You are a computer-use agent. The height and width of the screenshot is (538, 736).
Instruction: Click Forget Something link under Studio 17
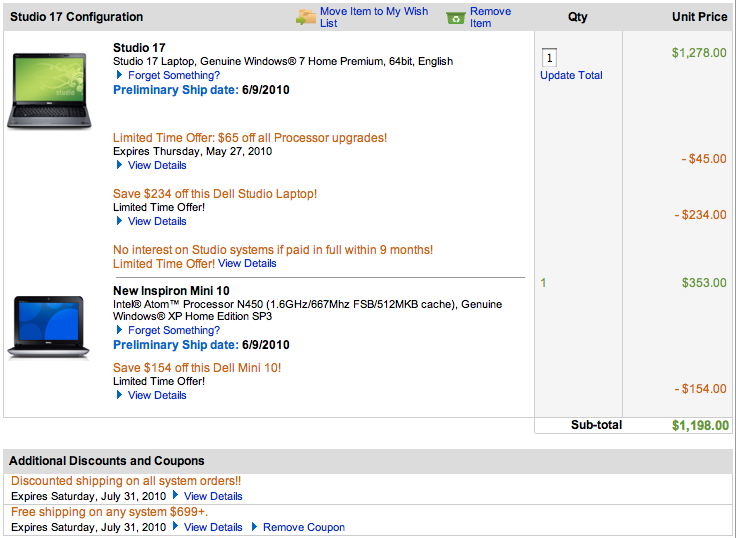coord(174,75)
